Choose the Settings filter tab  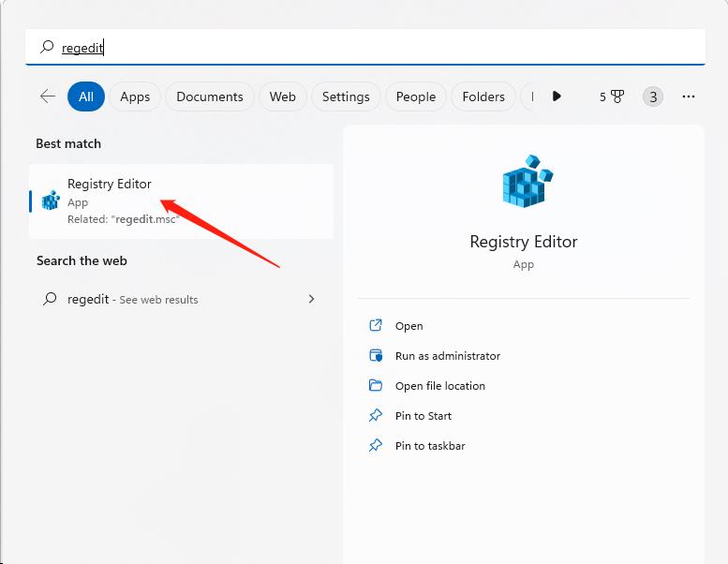coord(346,96)
